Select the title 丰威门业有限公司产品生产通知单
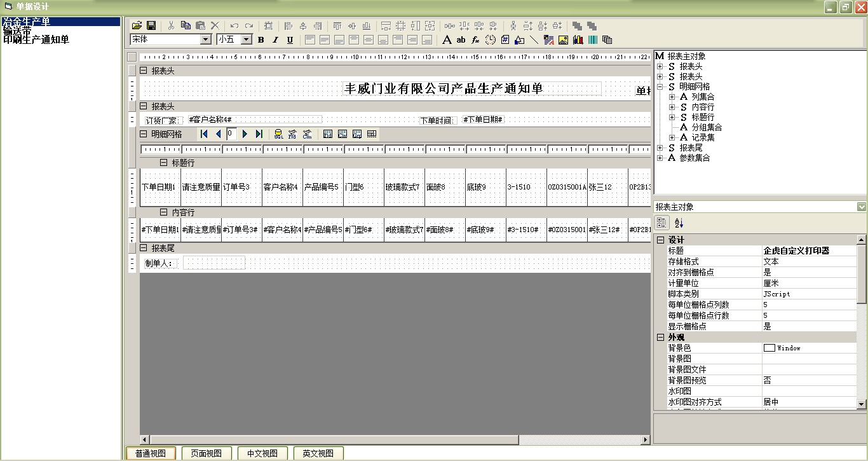This screenshot has width=868, height=461. [x=444, y=88]
